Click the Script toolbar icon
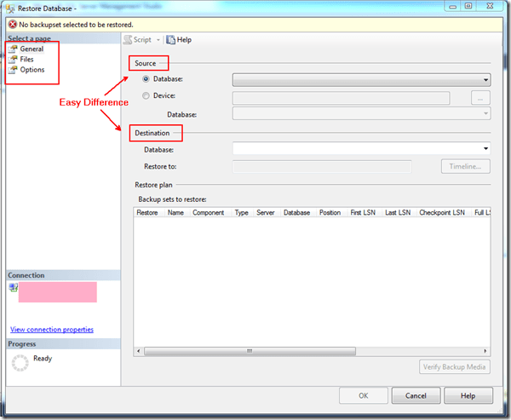Screen dimensions: 511x420 click(127, 39)
